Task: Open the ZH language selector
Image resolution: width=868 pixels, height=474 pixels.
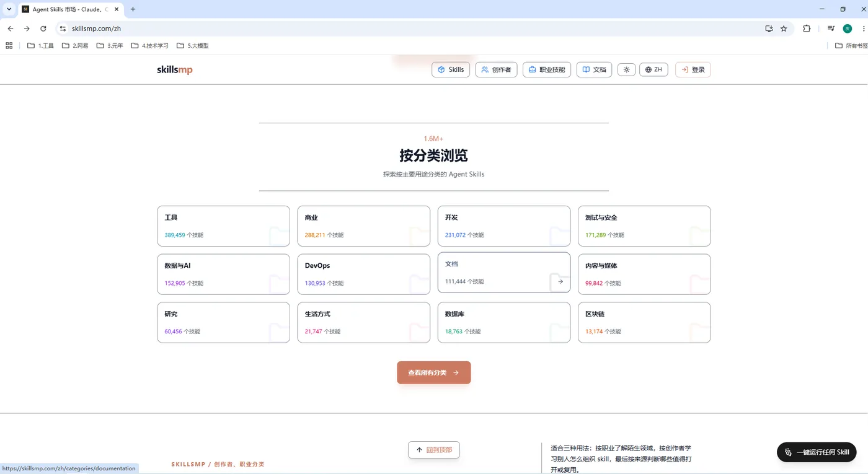Action: (653, 70)
